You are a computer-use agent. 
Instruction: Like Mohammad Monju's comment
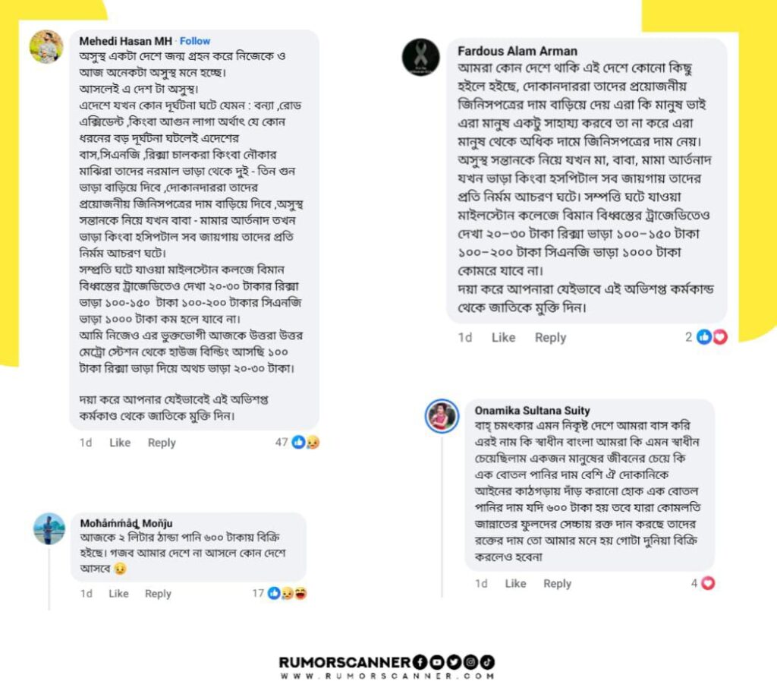coord(118,594)
